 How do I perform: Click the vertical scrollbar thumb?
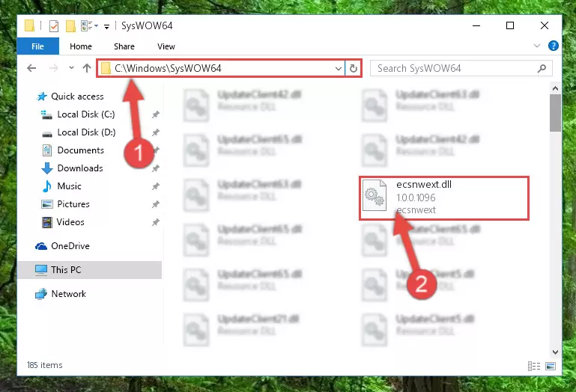555,113
